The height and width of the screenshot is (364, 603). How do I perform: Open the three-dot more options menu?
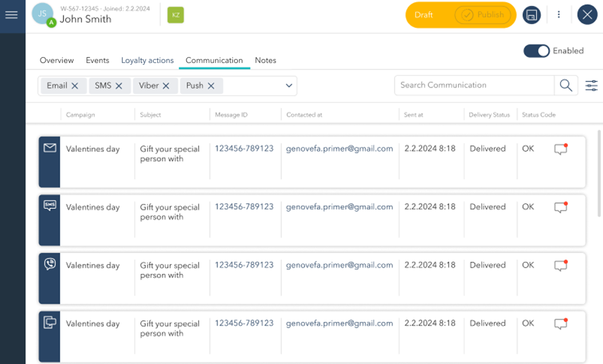[x=559, y=15]
